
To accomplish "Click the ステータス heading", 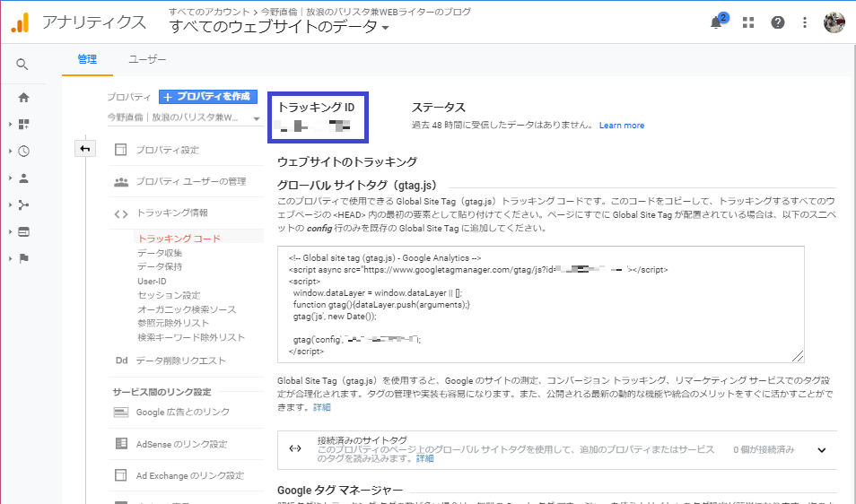I will (439, 107).
